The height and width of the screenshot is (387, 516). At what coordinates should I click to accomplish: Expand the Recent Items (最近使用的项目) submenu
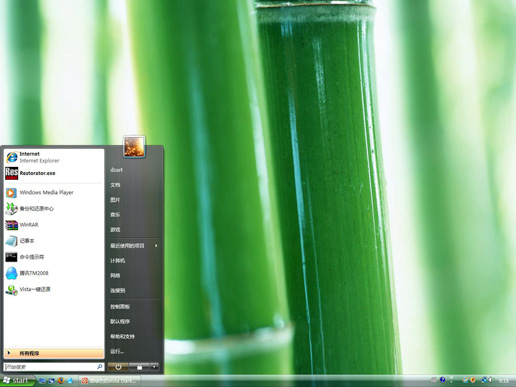(x=134, y=246)
